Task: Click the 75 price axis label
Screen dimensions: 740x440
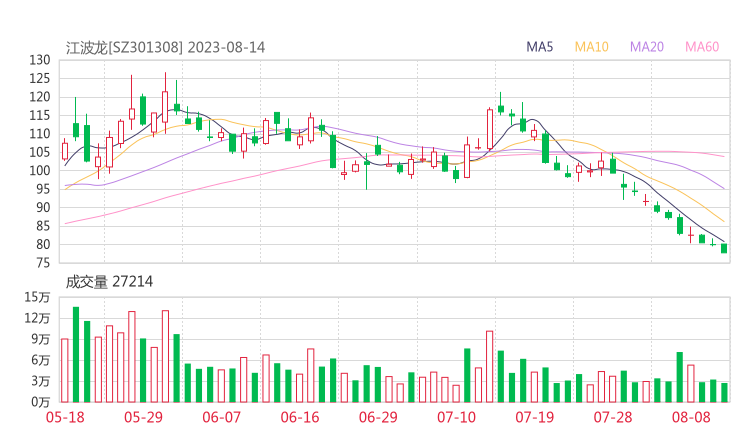Action: [43, 263]
